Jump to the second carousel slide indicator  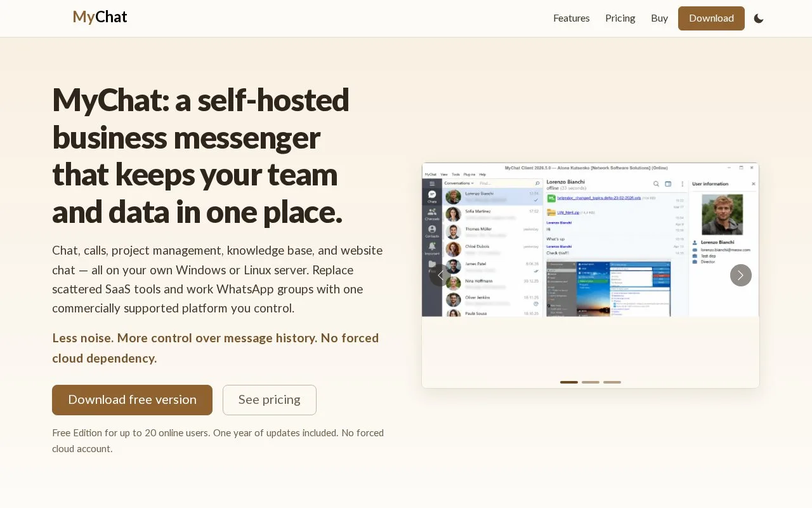591,382
